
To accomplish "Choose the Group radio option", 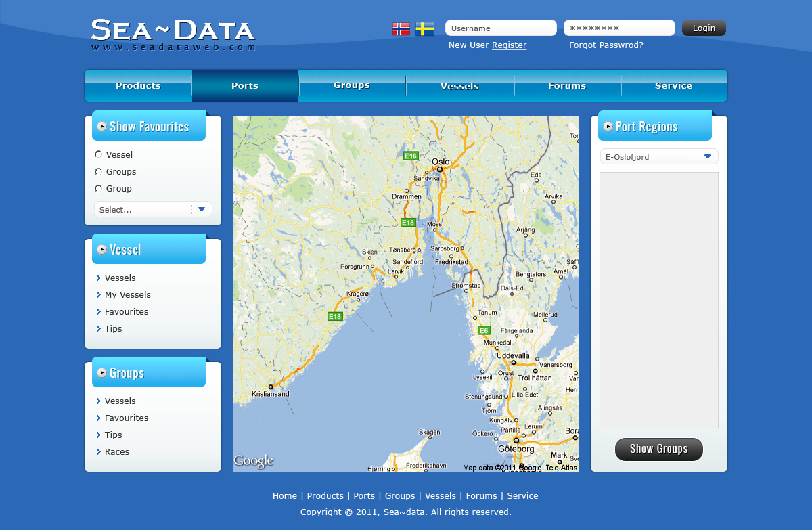I will pyautogui.click(x=99, y=189).
